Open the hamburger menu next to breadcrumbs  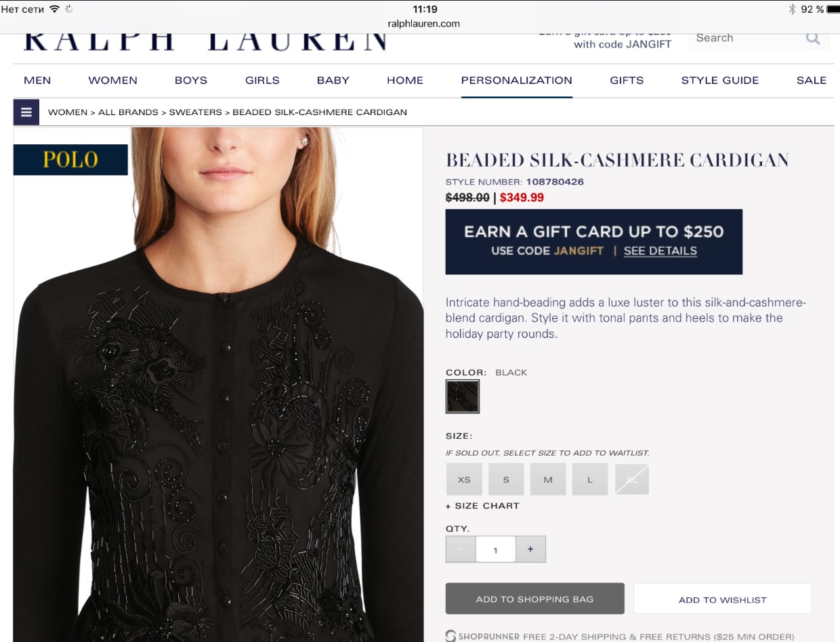pyautogui.click(x=26, y=112)
